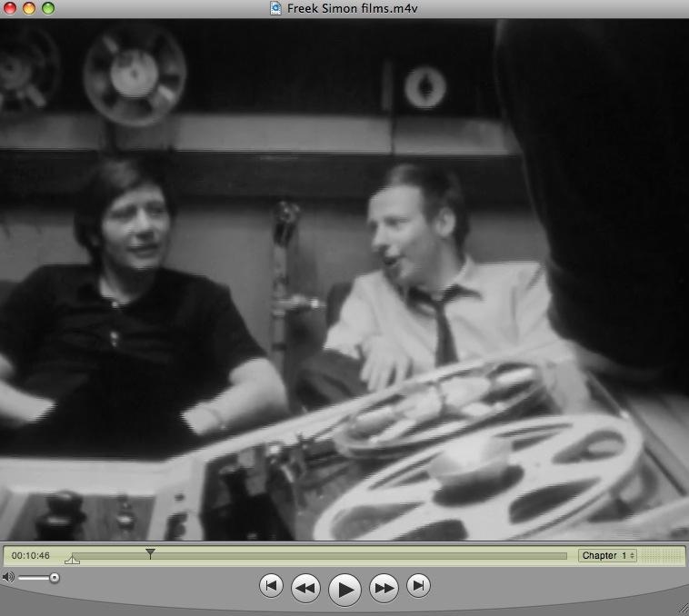The height and width of the screenshot is (616, 689).
Task: Click the Freek Simon films.m4v window title
Action: coord(352,8)
